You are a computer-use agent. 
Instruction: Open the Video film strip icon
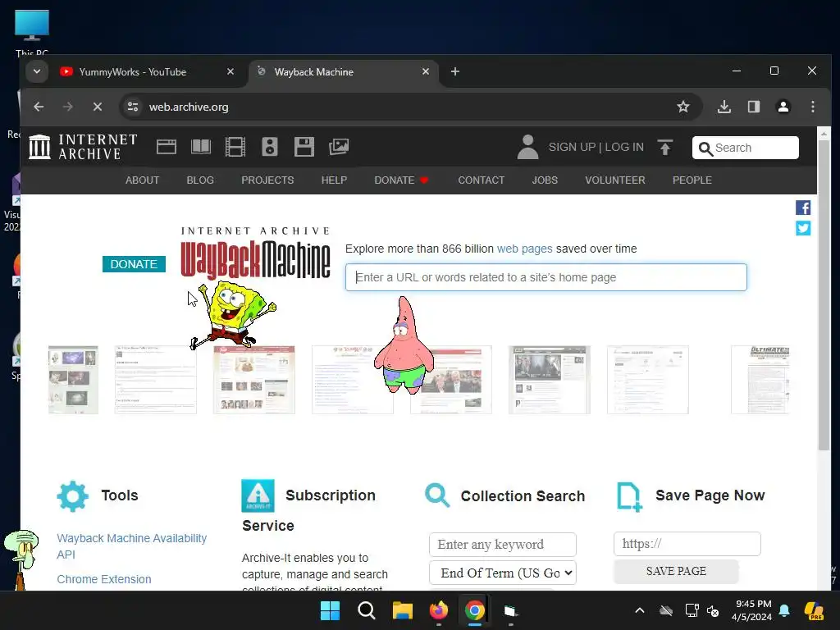pyautogui.click(x=235, y=147)
